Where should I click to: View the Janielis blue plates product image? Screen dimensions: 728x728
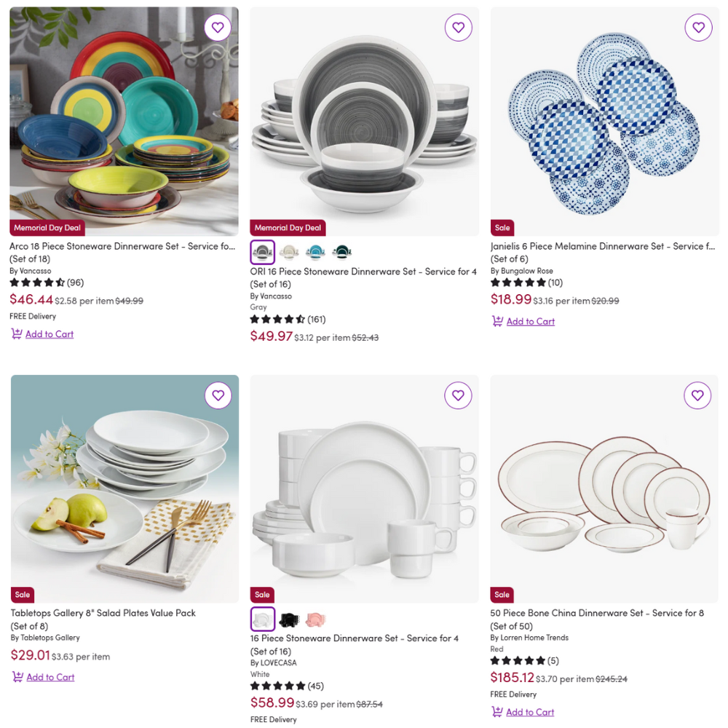pyautogui.click(x=604, y=122)
